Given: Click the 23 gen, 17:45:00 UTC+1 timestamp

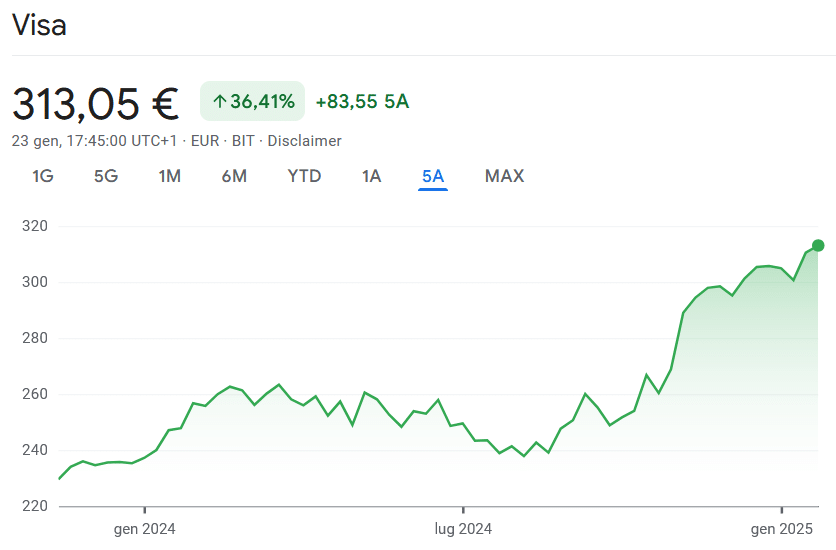Looking at the screenshot, I should click(x=94, y=141).
